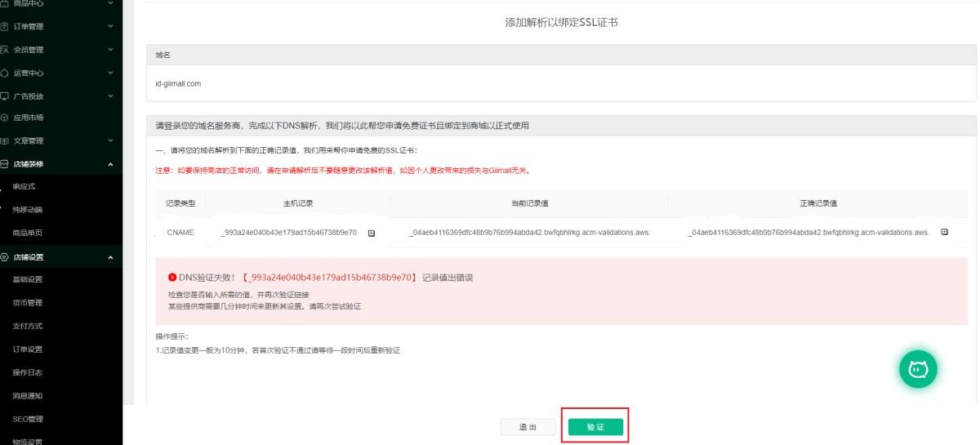980x445 pixels.
Task: Click the 会员管理 sidebar icon
Action: [5, 50]
